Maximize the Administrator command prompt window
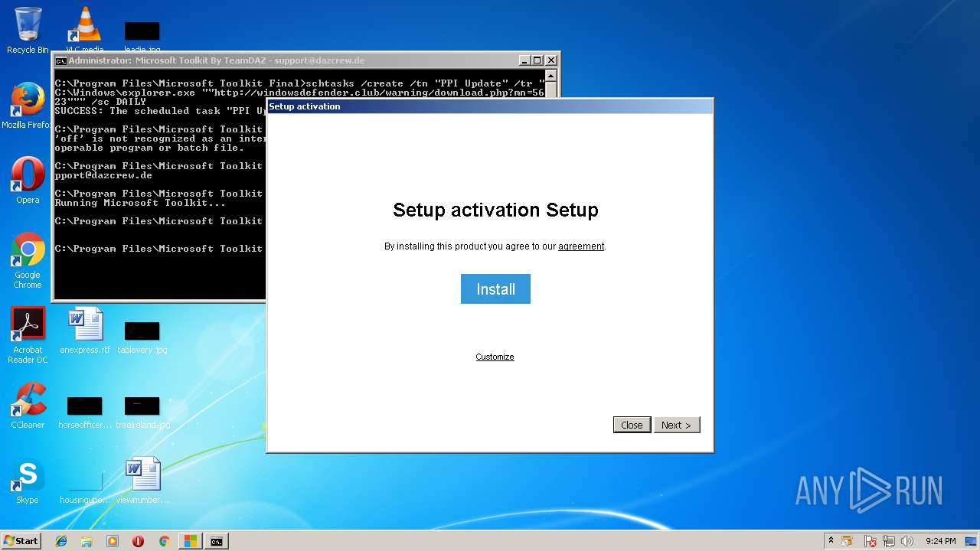Image resolution: width=980 pixels, height=551 pixels. (x=537, y=60)
